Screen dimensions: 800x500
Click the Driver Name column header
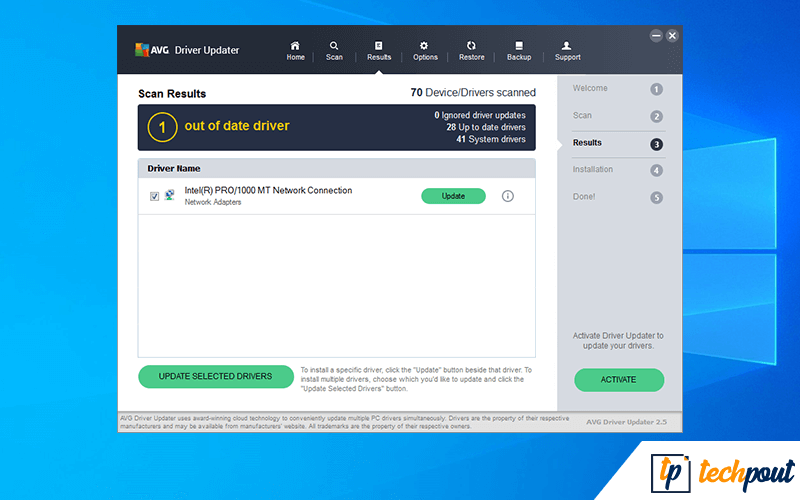click(174, 169)
